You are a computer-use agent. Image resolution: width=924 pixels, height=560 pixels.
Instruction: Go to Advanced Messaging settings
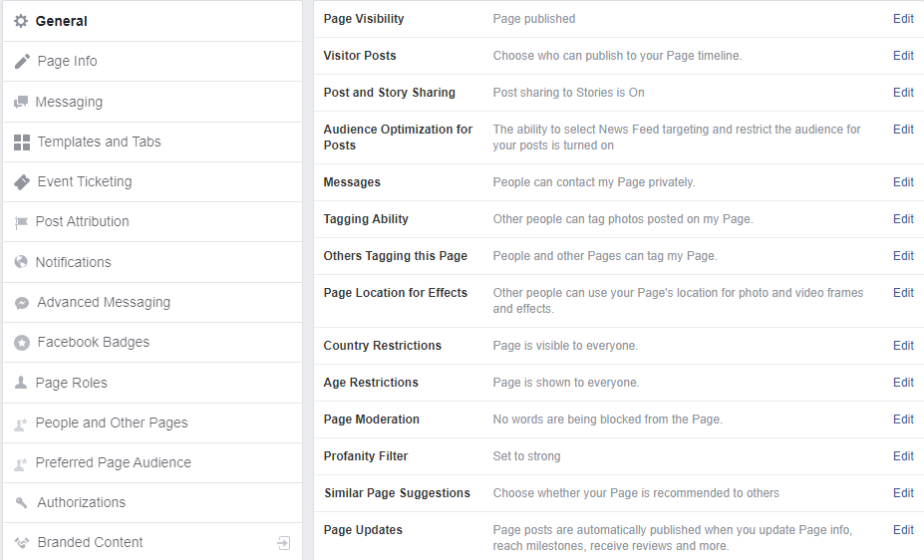click(104, 302)
